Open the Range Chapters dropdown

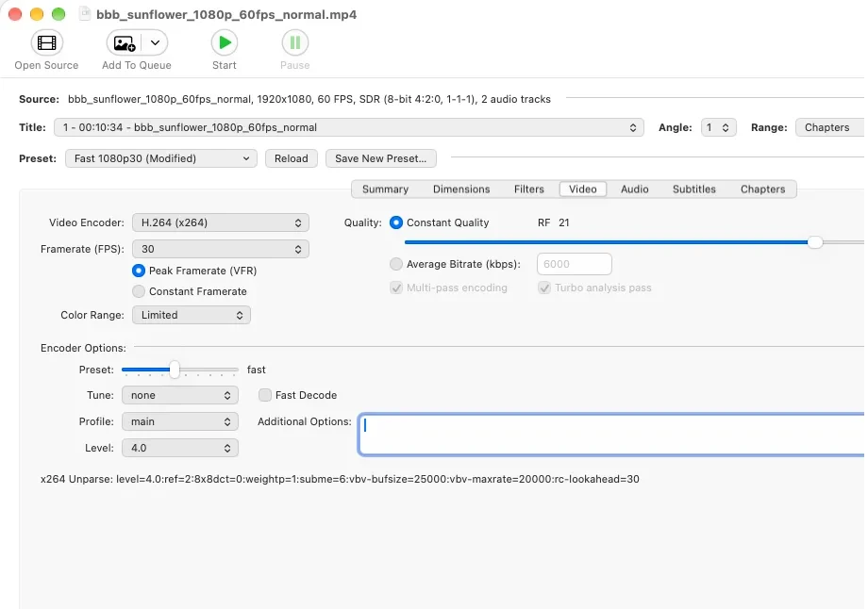(830, 127)
